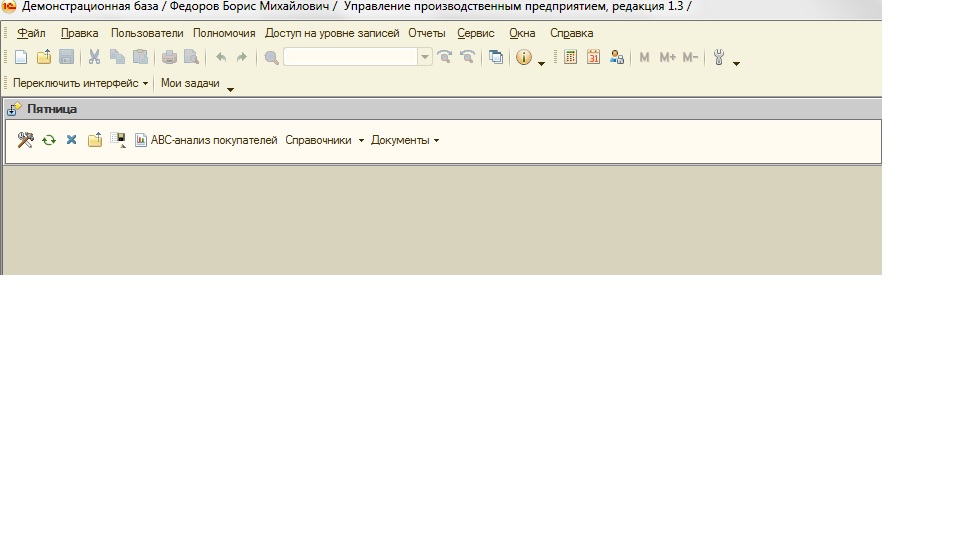Click the Save diskette icon

click(x=66, y=58)
